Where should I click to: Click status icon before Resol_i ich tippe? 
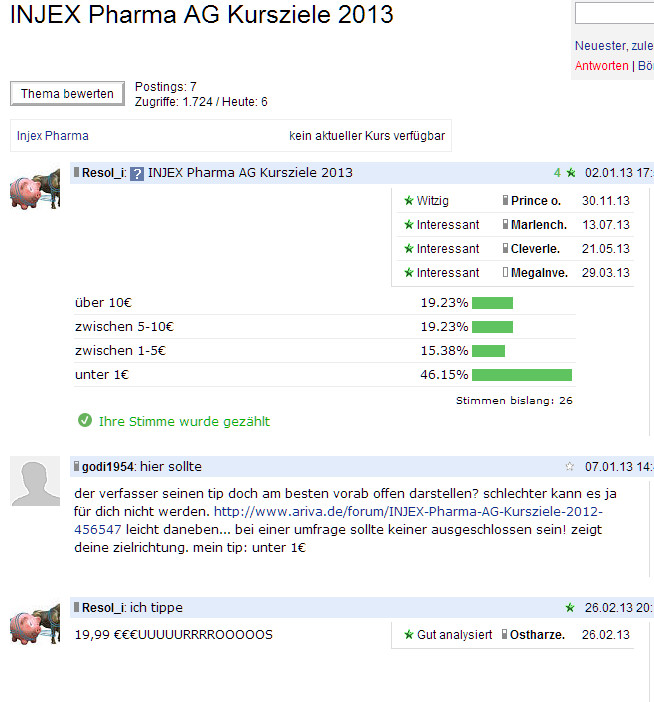pyautogui.click(x=77, y=607)
